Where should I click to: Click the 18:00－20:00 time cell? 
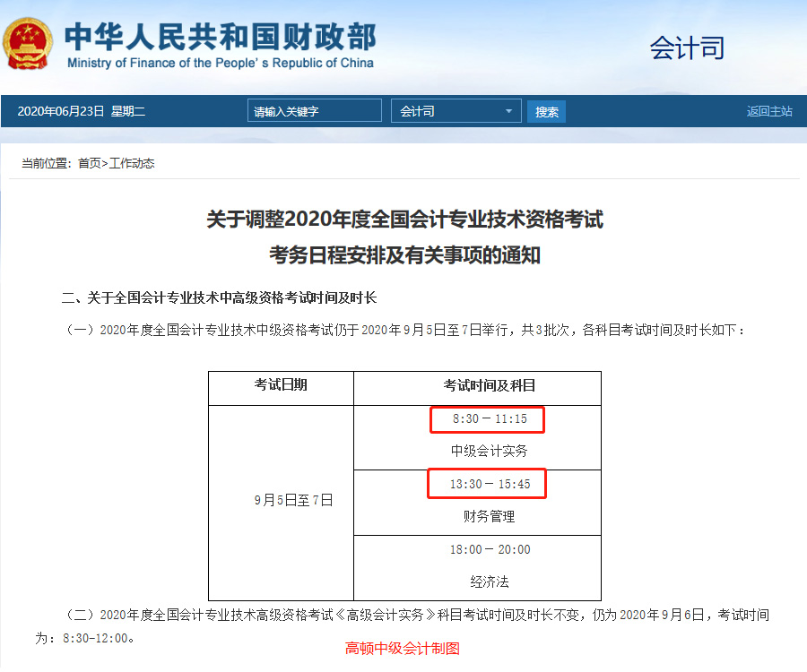point(490,549)
